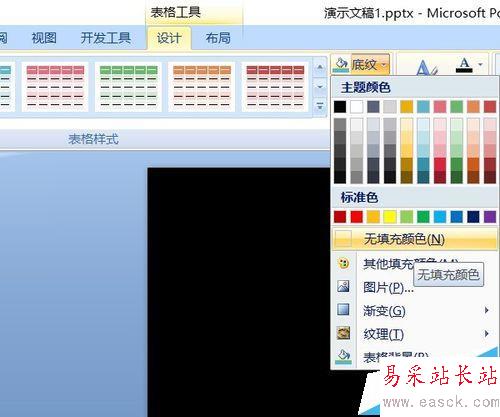Screen dimensions: 500x417
Task: Pick bright red standard color swatch
Action: coord(357,217)
